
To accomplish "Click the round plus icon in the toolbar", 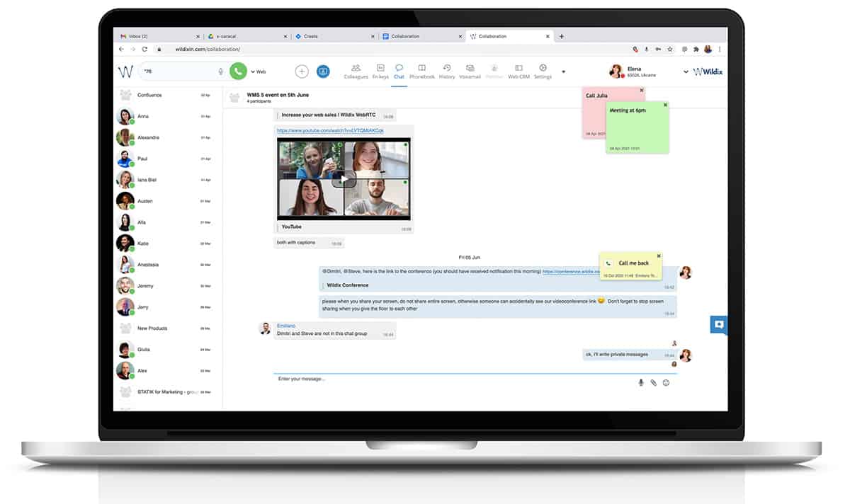I will pyautogui.click(x=302, y=71).
